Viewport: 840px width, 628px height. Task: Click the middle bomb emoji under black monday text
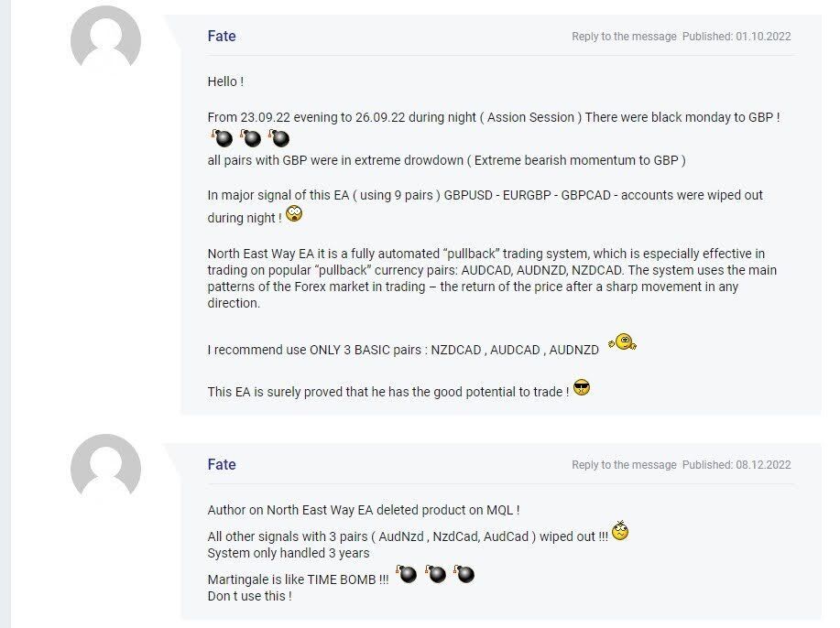[251, 138]
